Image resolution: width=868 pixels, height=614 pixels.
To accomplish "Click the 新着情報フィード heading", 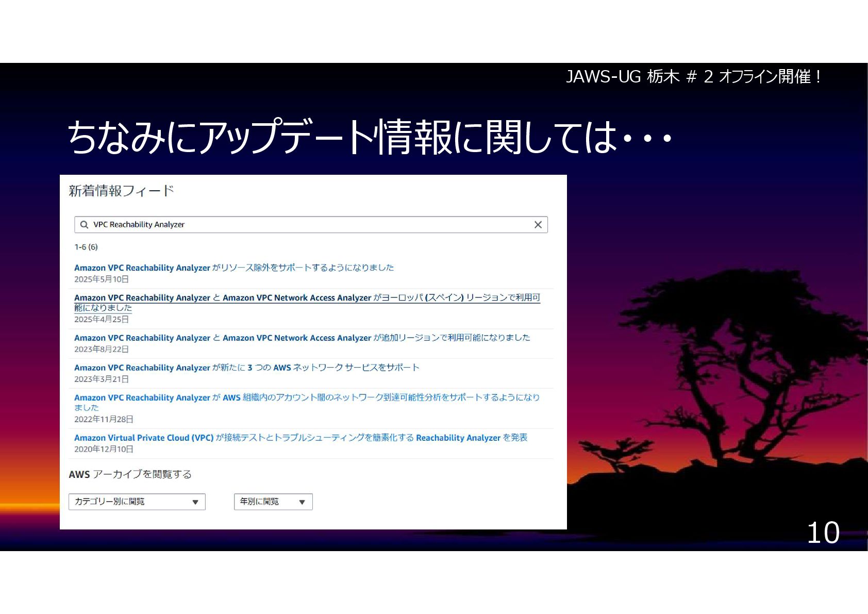I will (122, 191).
